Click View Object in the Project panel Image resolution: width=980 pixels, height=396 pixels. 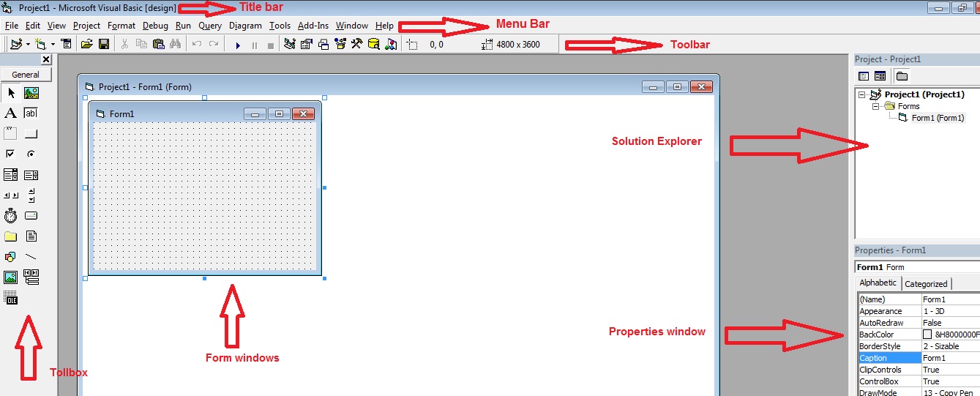[880, 76]
